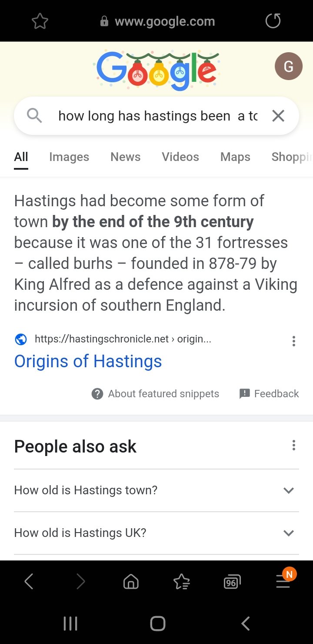The height and width of the screenshot is (644, 313).
Task: Tap the search magnifier icon
Action: [x=34, y=116]
